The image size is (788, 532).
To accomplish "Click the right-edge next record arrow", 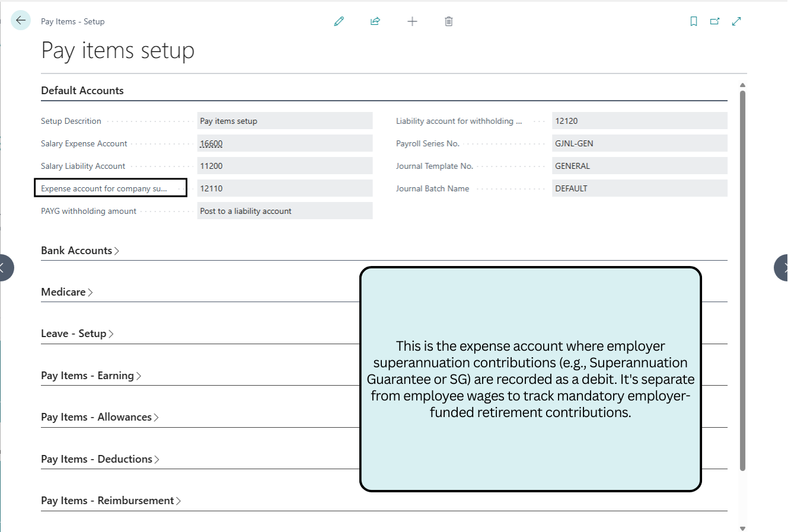I will click(783, 267).
